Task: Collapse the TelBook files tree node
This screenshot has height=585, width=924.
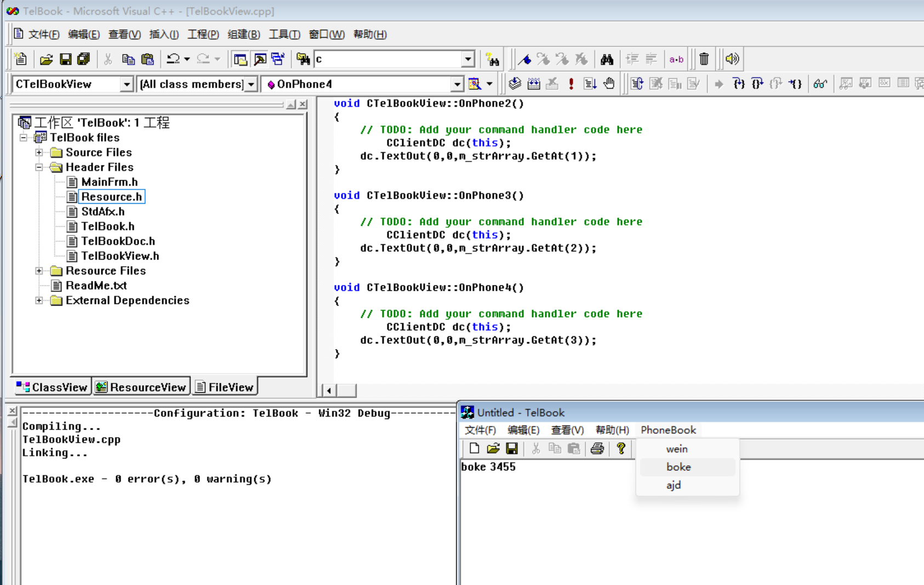Action: click(x=24, y=137)
